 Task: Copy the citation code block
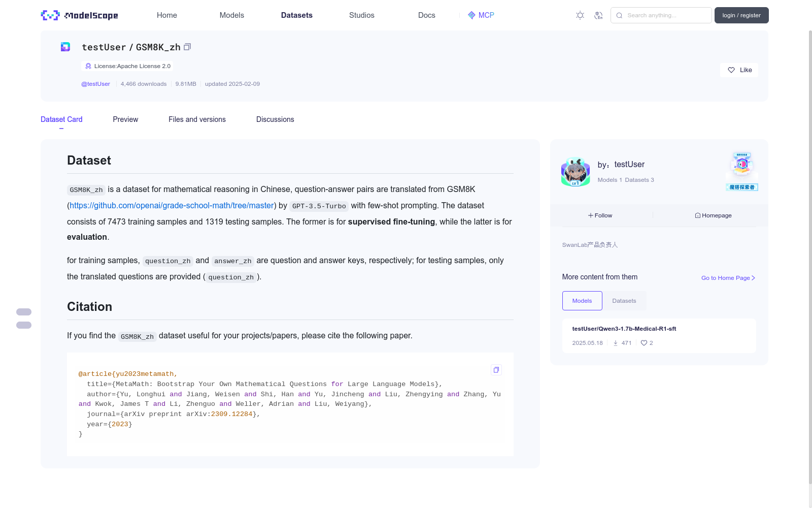[496, 370]
